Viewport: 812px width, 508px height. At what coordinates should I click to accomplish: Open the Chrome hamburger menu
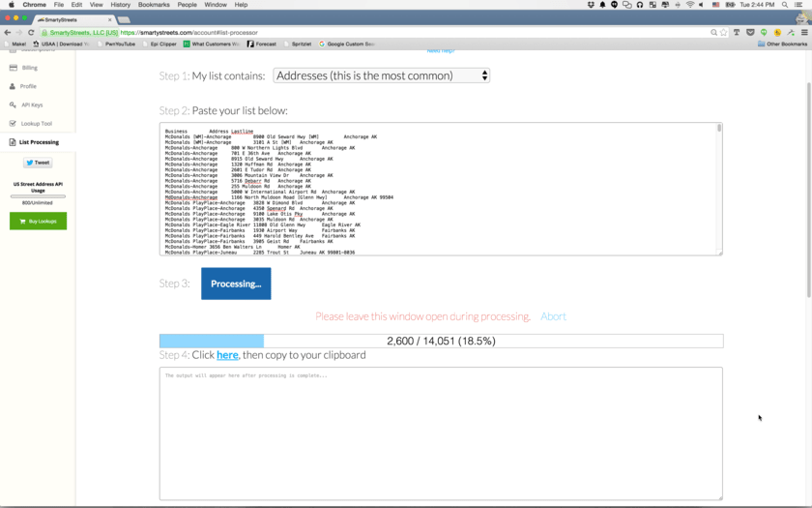[804, 32]
